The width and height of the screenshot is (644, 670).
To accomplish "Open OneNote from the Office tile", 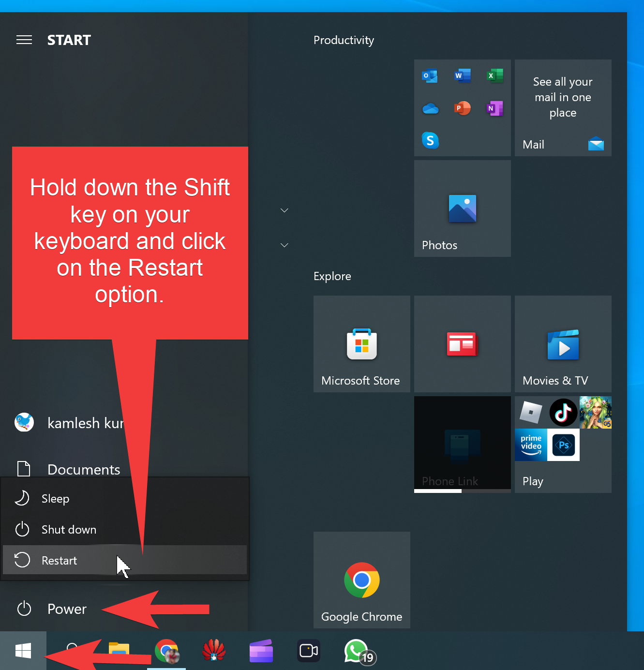I will 494,108.
